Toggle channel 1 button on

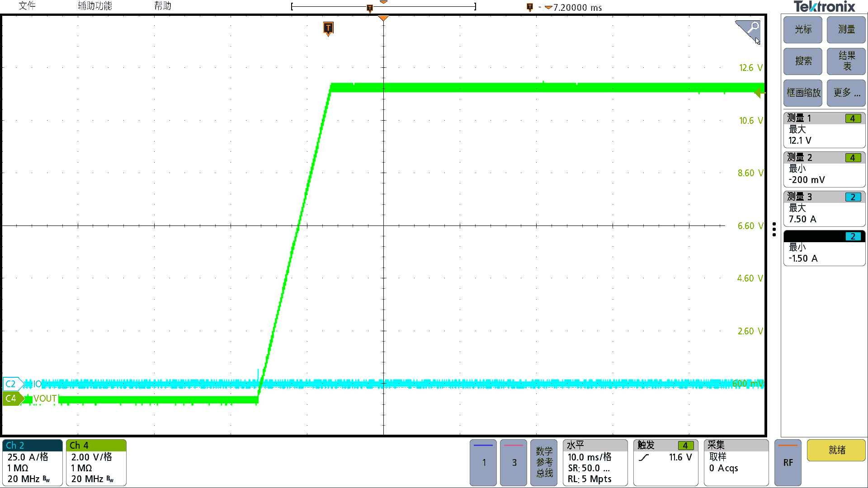coord(483,462)
